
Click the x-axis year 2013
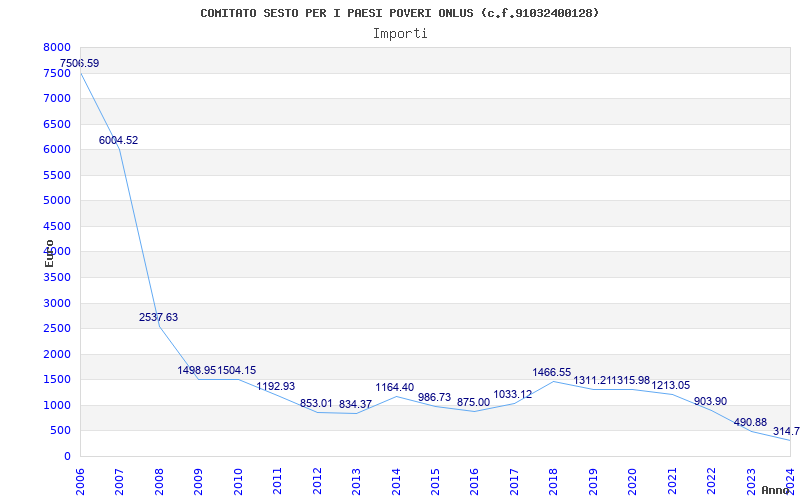point(356,482)
